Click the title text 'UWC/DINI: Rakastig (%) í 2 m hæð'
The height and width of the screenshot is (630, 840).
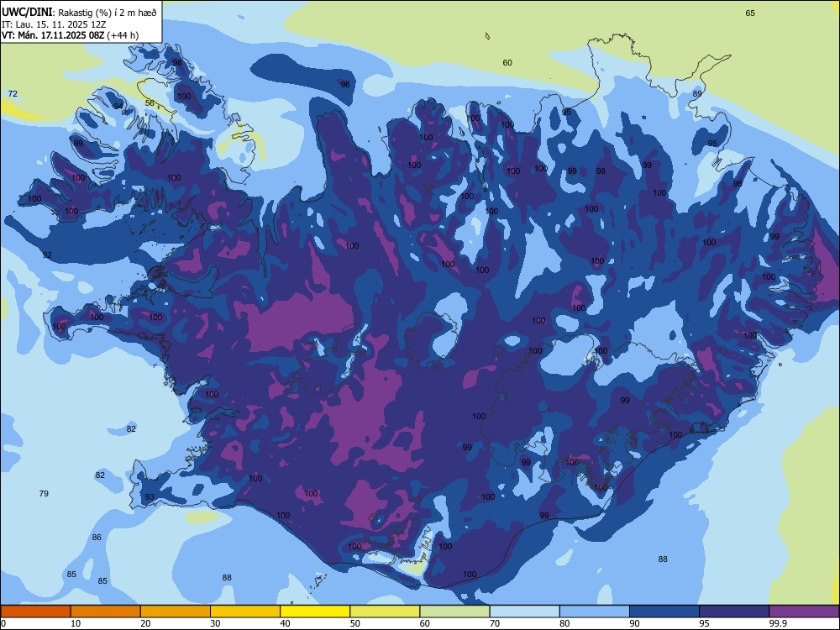tap(79, 12)
